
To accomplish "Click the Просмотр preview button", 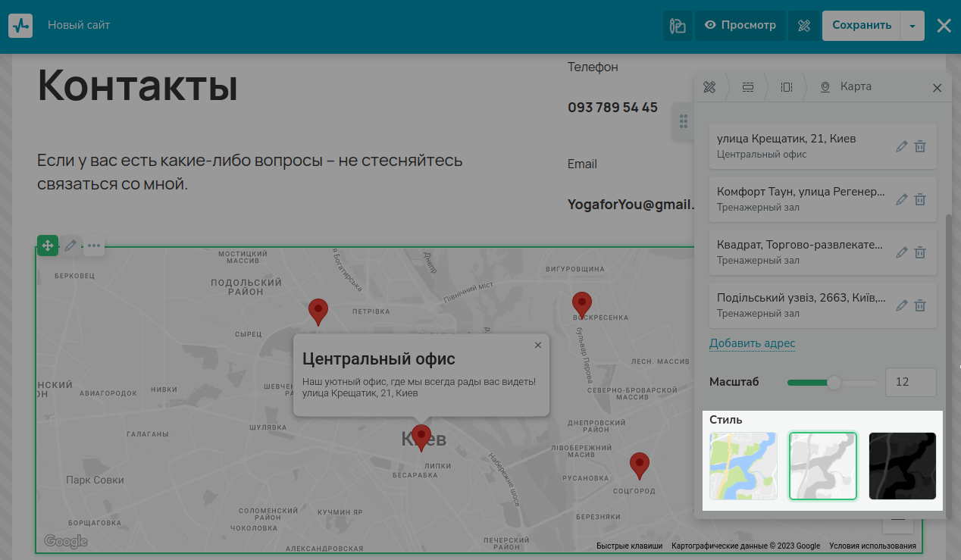I will (740, 26).
